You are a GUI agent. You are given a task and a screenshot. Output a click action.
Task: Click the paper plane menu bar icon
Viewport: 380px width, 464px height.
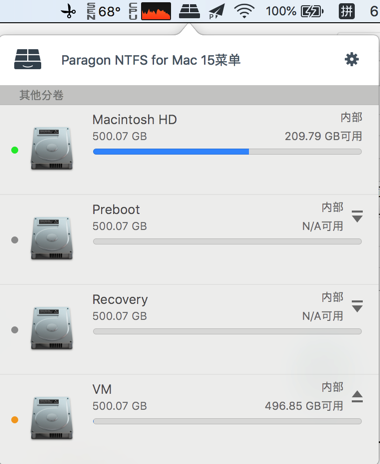(217, 12)
